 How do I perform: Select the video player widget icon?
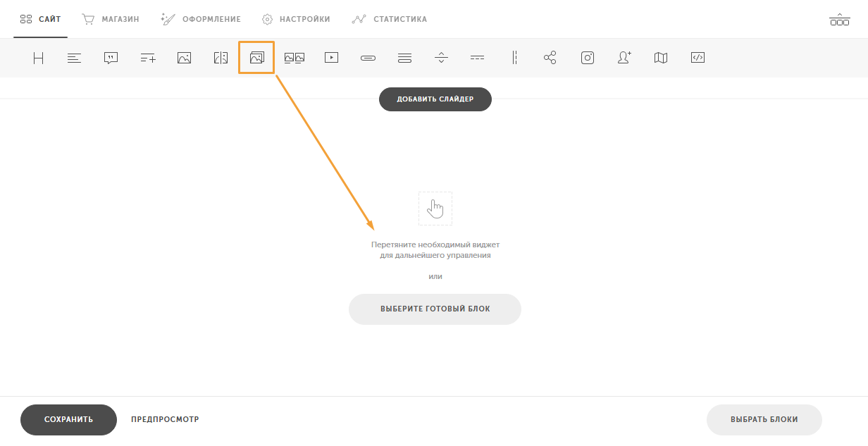332,58
